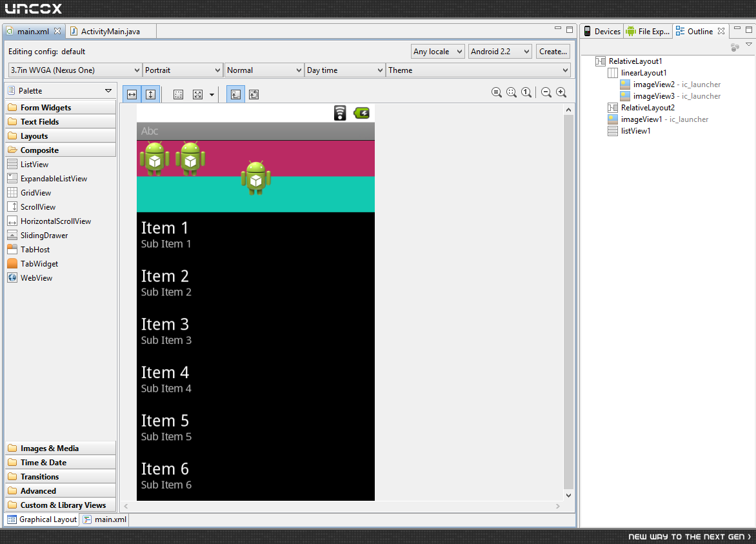
Task: Reset zoom to 100 percent
Action: [526, 92]
